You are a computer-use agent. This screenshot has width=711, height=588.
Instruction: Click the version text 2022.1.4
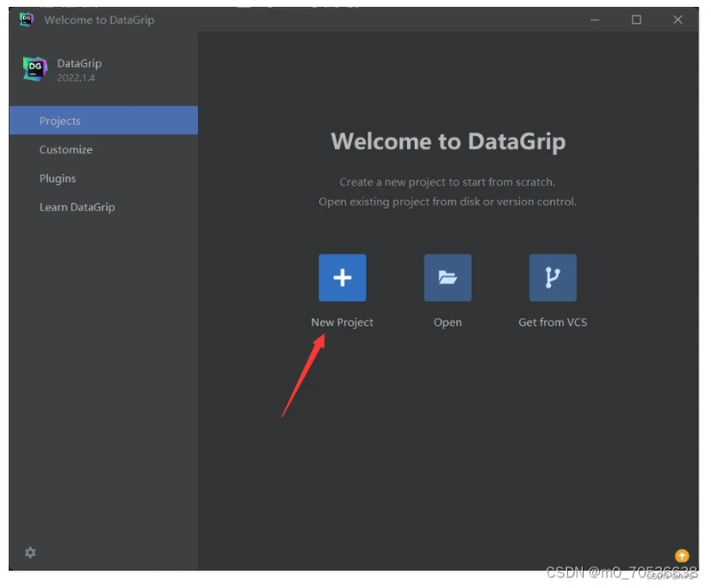coord(76,78)
